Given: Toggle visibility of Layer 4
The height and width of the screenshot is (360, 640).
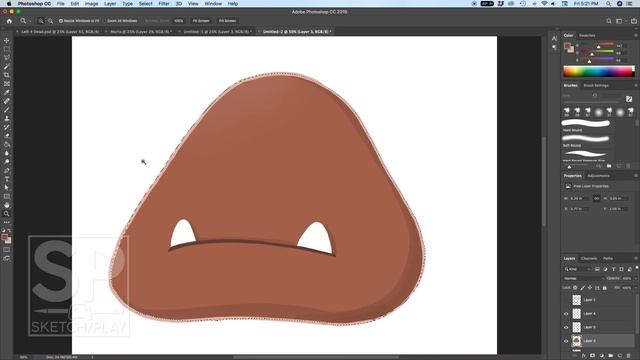Looking at the screenshot, I should click(x=566, y=314).
